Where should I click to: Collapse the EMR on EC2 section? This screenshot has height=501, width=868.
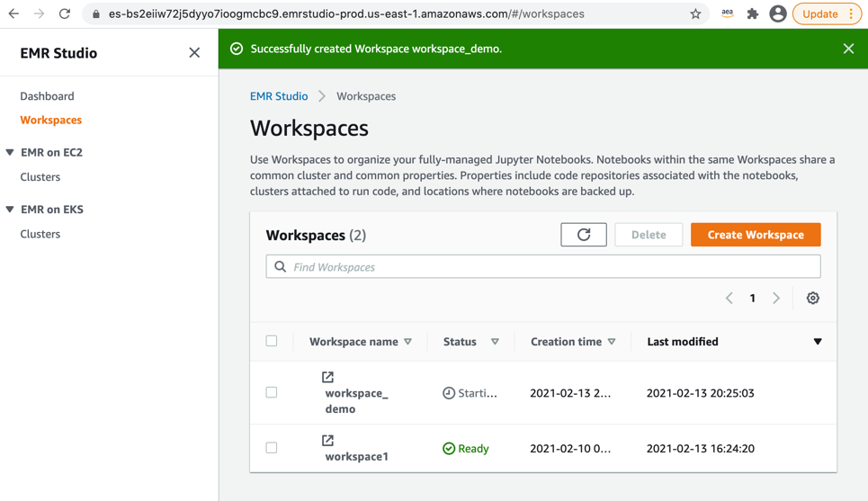point(10,152)
